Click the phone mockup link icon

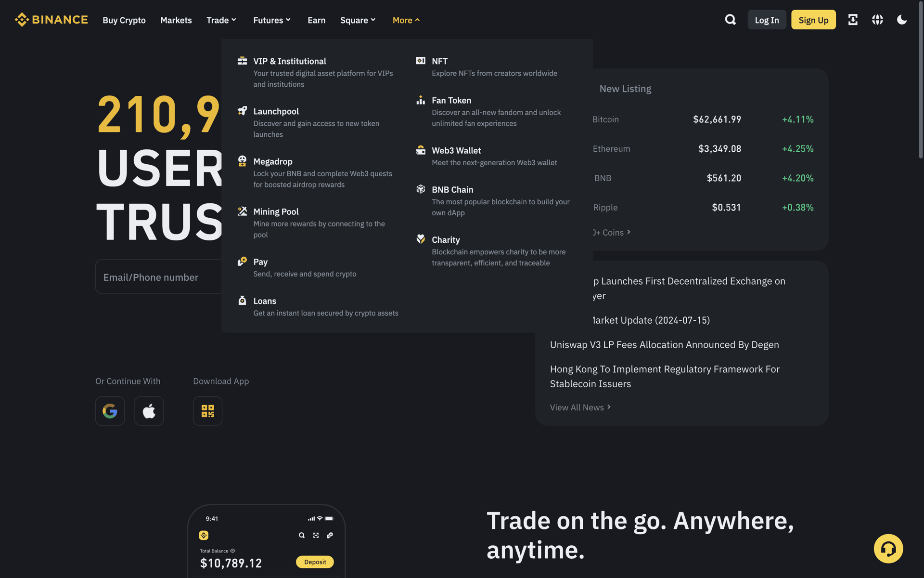[x=330, y=535]
